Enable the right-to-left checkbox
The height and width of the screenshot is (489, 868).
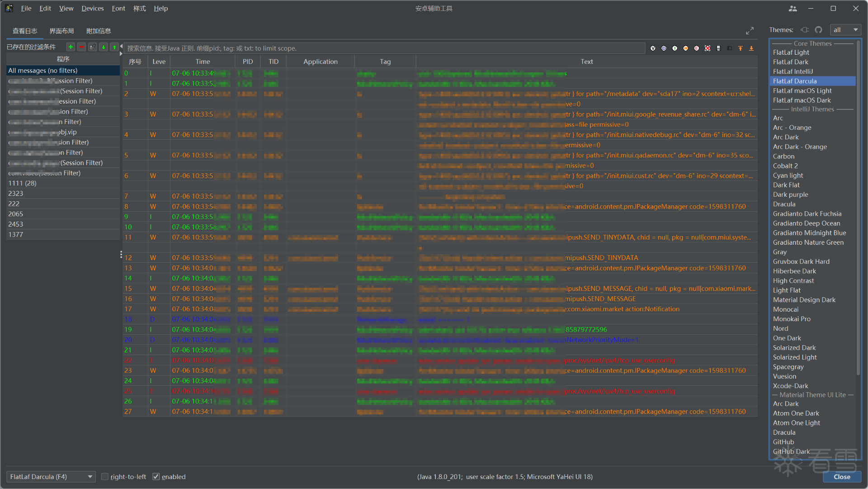(x=105, y=477)
